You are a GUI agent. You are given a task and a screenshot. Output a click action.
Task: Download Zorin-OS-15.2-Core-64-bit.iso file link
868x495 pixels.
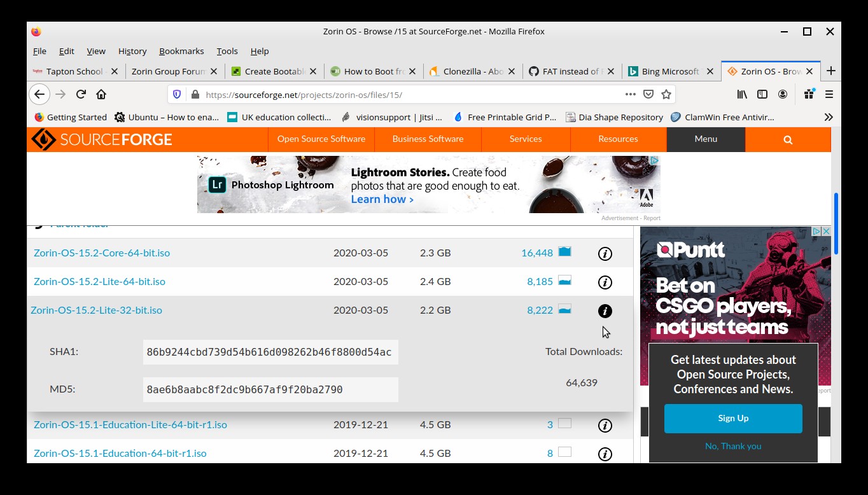102,253
